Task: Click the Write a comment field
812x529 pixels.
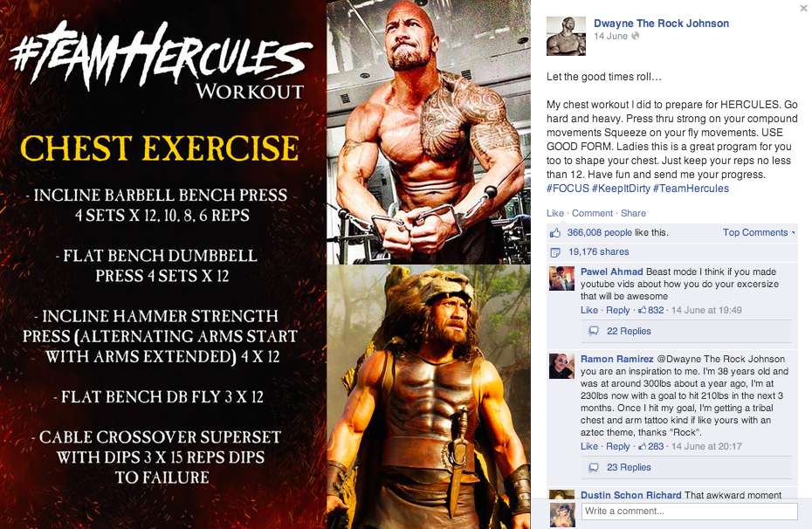Action: [690, 512]
